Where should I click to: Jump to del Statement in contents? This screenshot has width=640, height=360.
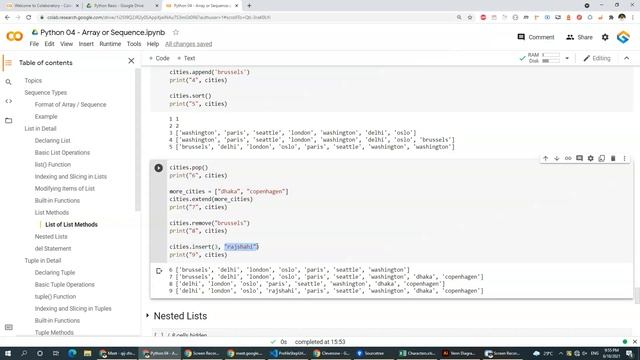53,249
